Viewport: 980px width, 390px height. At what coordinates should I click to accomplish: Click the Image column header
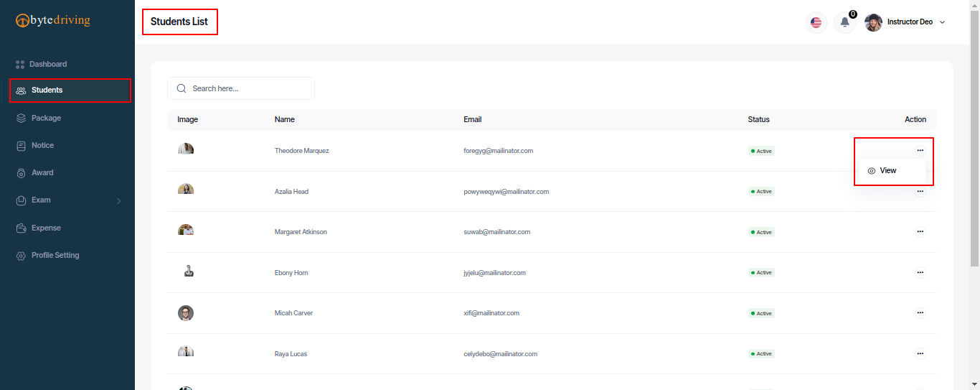tap(187, 119)
